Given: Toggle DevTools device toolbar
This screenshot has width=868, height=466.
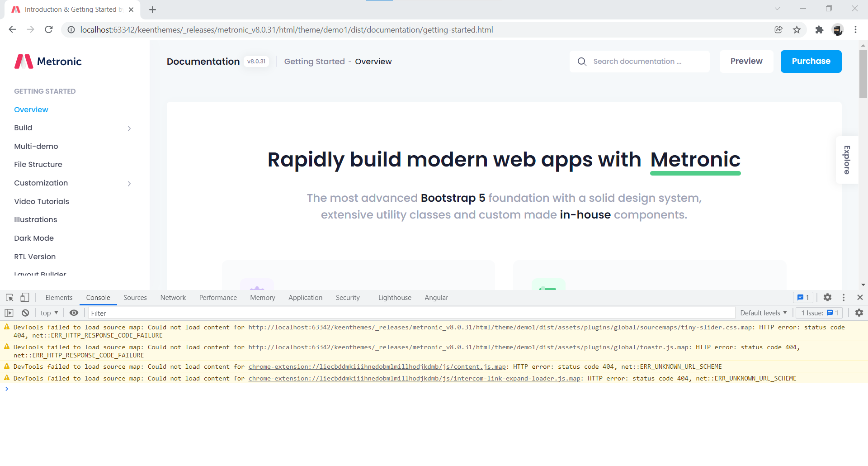Looking at the screenshot, I should click(x=25, y=297).
